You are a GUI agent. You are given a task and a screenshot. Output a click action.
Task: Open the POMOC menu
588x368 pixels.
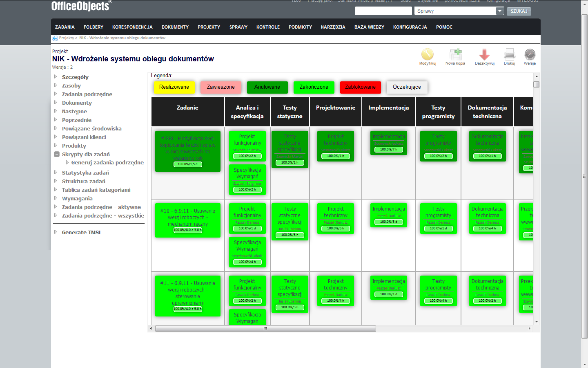pyautogui.click(x=444, y=27)
